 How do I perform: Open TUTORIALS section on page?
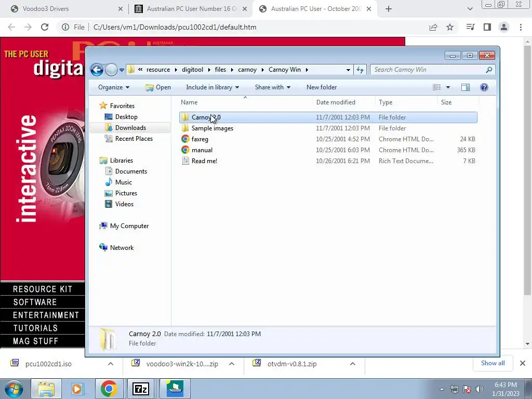[43, 328]
